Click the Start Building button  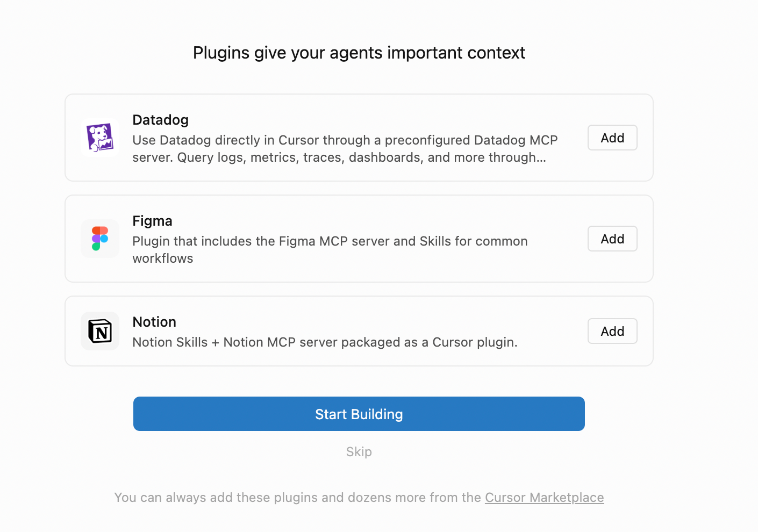(x=359, y=414)
